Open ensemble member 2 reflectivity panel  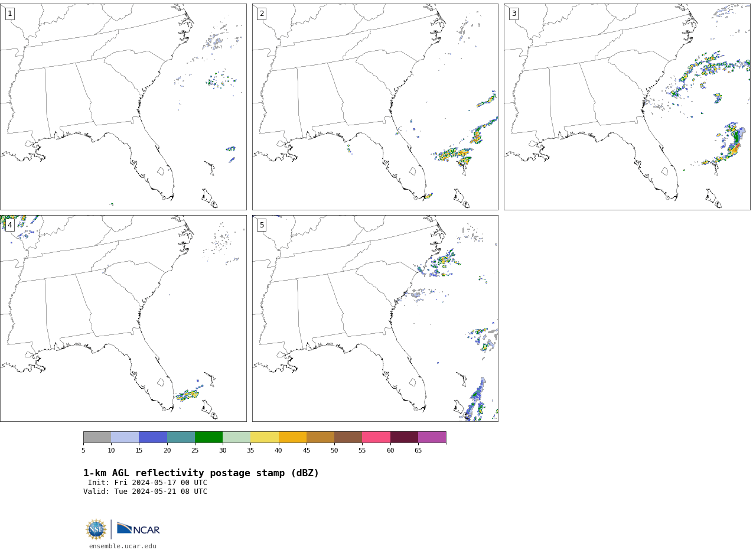tap(375, 107)
